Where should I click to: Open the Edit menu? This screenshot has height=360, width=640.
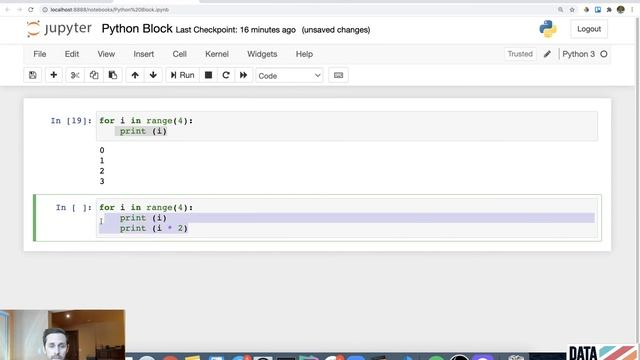point(72,54)
